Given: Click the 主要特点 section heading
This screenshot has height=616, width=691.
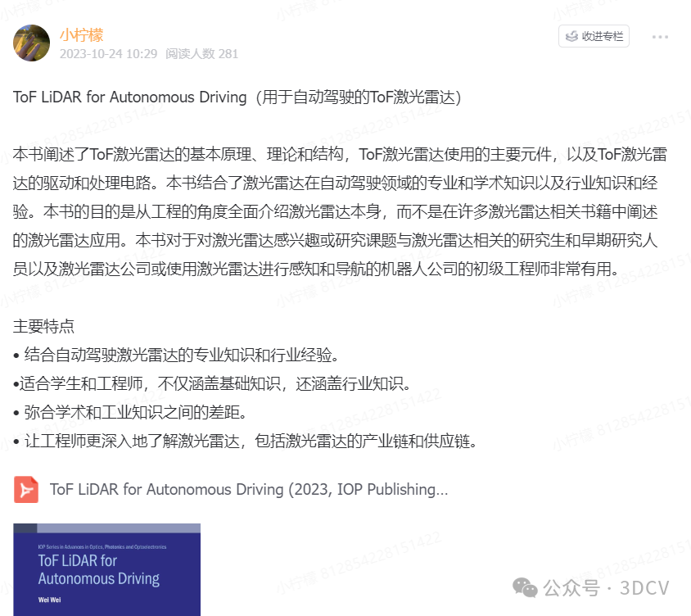Looking at the screenshot, I should click(x=43, y=326).
